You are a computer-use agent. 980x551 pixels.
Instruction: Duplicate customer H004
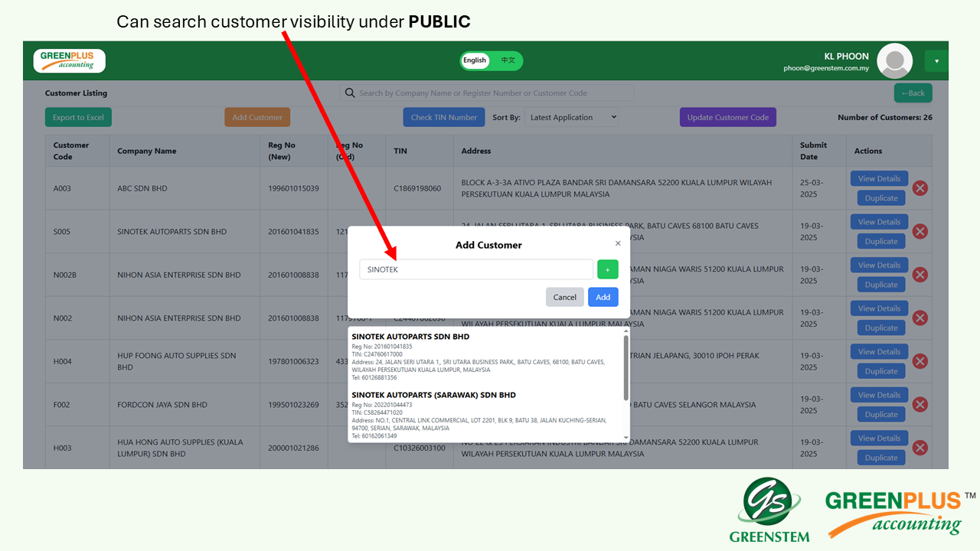click(x=881, y=371)
